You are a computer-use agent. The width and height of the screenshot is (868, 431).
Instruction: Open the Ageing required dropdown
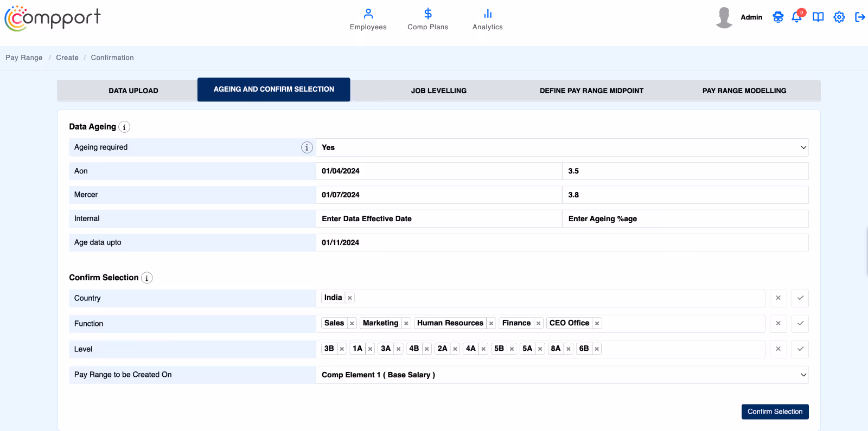562,147
